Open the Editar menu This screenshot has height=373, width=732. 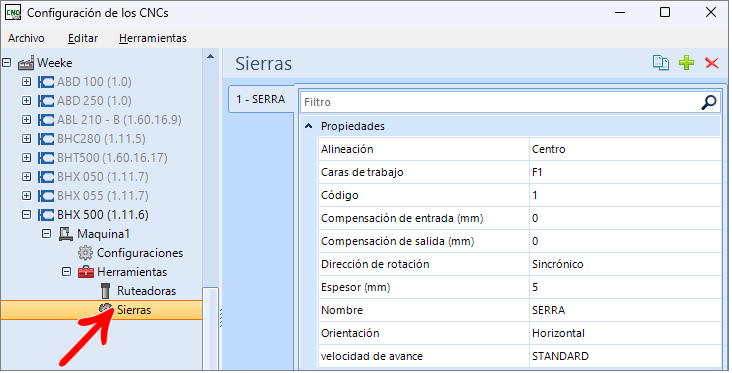[x=83, y=38]
